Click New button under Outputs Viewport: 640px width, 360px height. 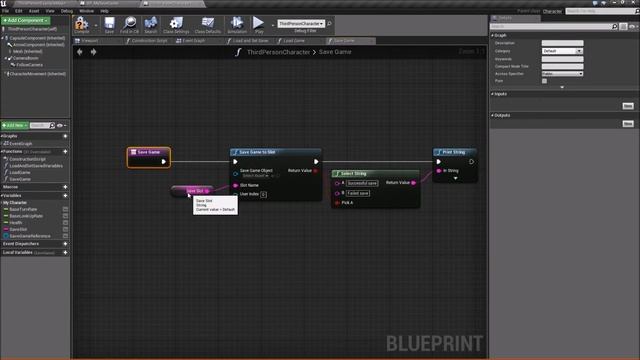click(628, 124)
